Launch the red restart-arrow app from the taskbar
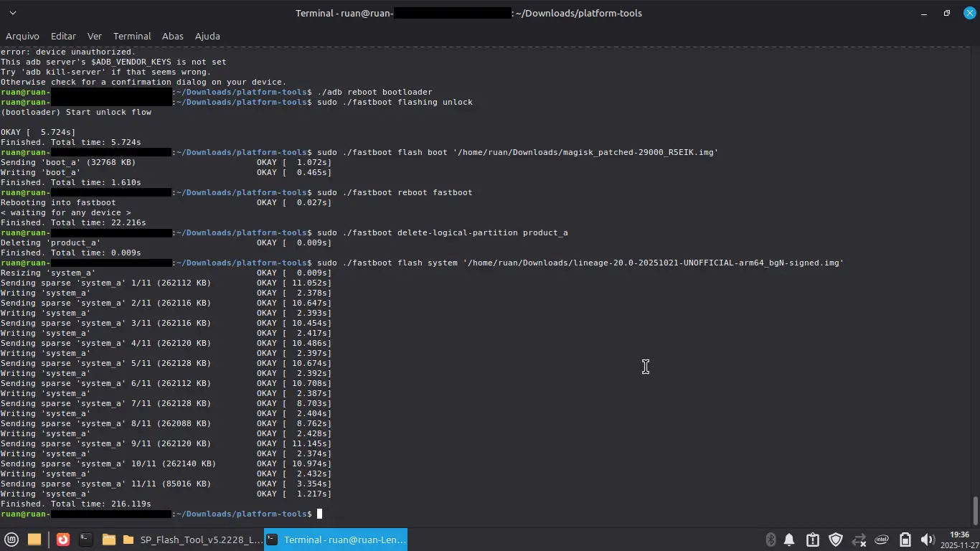Image resolution: width=980 pixels, height=551 pixels. (62, 540)
